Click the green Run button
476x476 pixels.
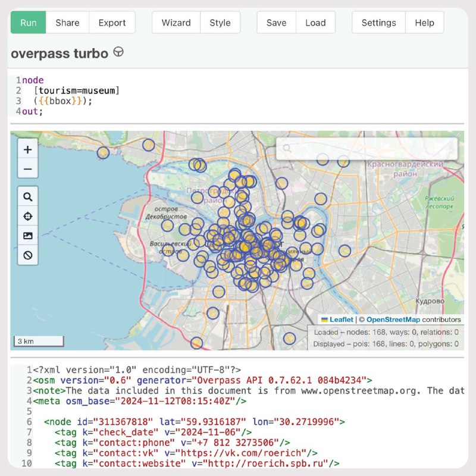28,23
